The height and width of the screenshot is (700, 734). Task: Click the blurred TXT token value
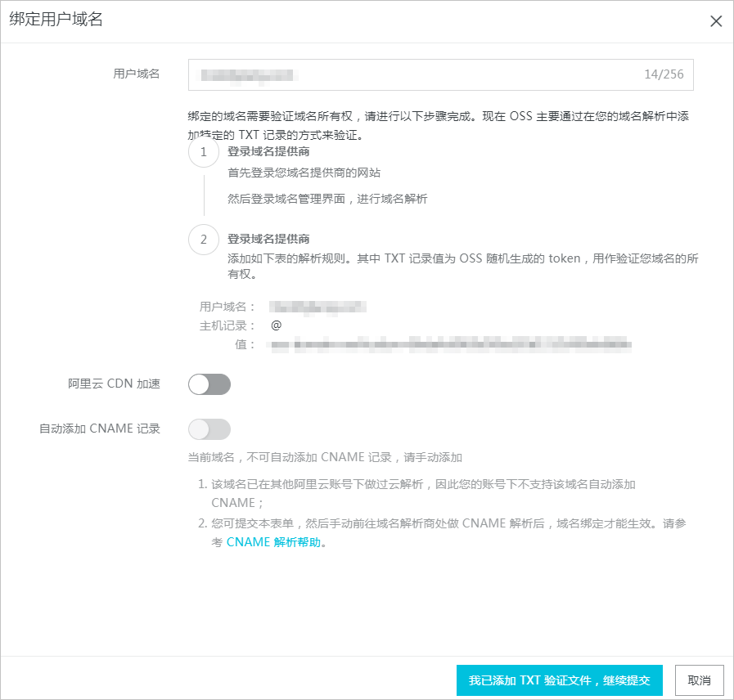click(451, 345)
